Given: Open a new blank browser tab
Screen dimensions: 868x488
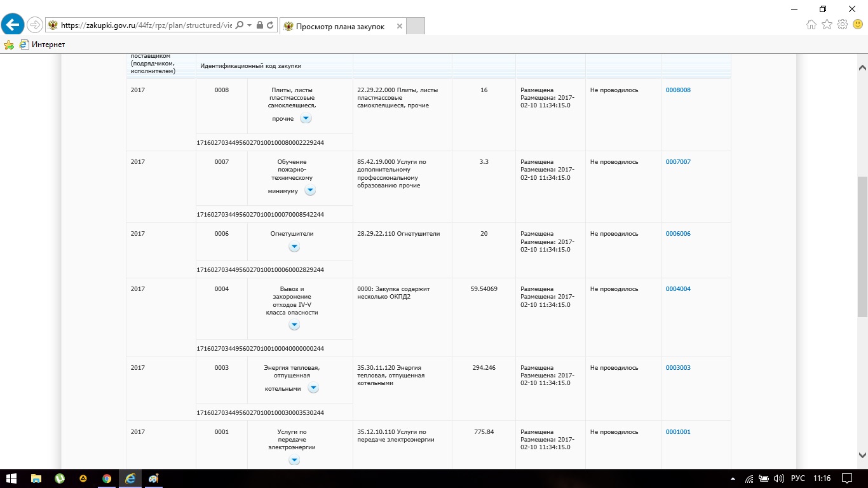Looking at the screenshot, I should (x=415, y=27).
